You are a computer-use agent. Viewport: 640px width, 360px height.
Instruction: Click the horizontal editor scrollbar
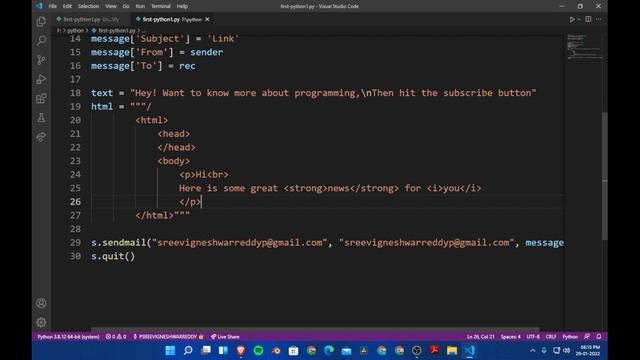click(315, 329)
